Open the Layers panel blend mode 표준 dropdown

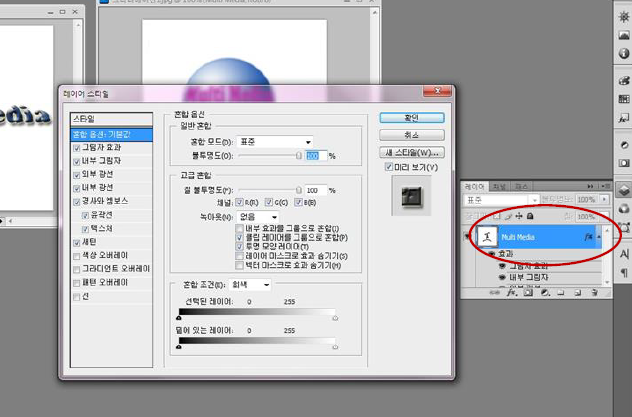pos(501,200)
